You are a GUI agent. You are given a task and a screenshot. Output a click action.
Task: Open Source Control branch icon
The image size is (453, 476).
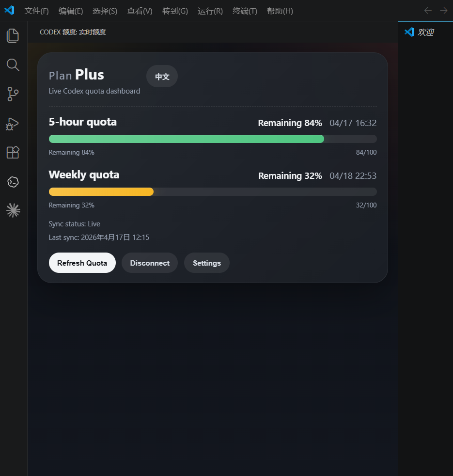(x=13, y=94)
